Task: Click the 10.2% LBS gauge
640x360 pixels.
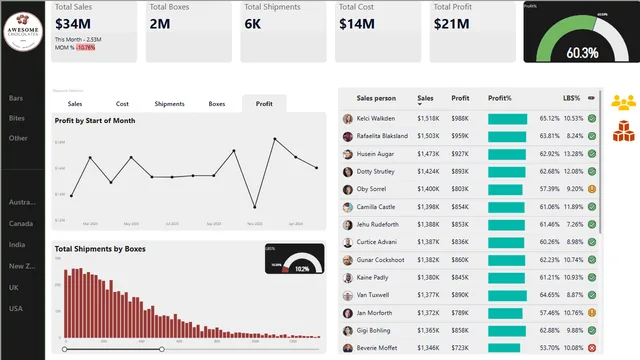Action: [x=294, y=259]
